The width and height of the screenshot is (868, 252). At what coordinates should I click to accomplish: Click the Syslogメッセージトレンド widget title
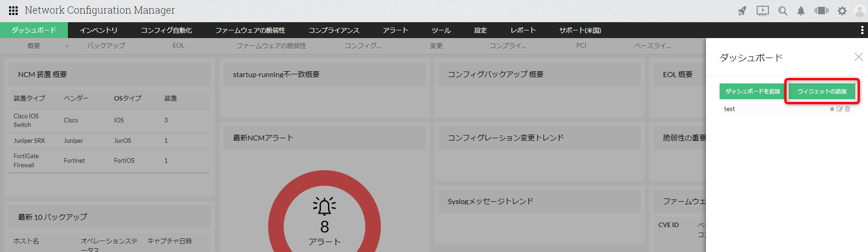[x=491, y=201]
